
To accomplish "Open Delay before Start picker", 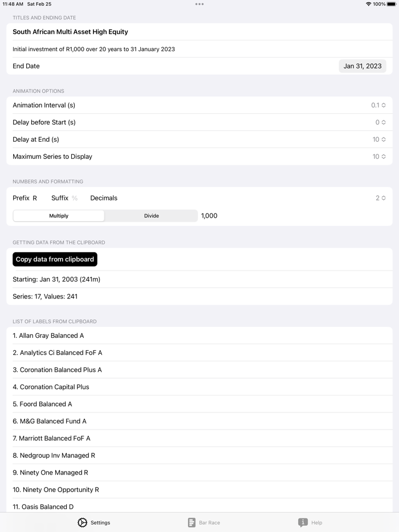I will tap(380, 122).
